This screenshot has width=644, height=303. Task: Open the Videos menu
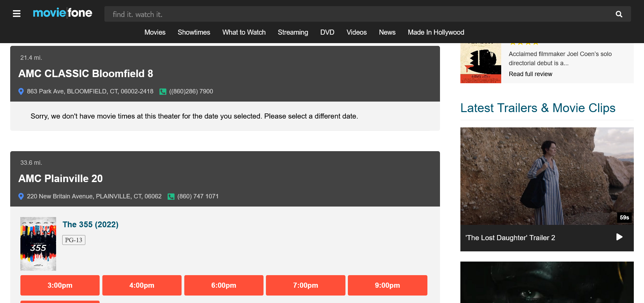click(x=357, y=32)
